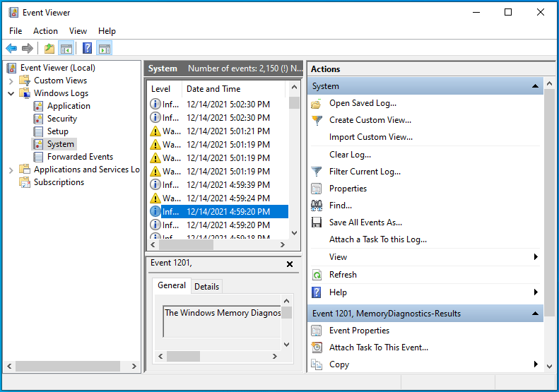
Task: Click the Open Saved Log folder icon
Action: [x=316, y=104]
